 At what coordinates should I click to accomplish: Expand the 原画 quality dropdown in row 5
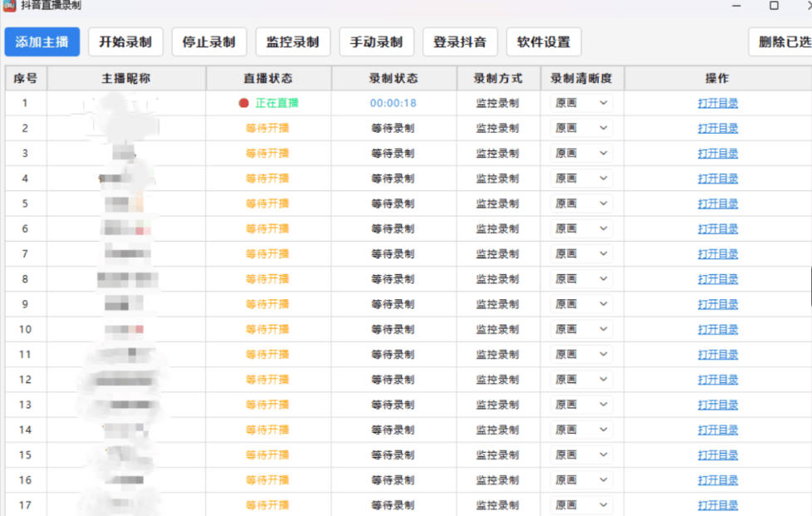(x=581, y=204)
